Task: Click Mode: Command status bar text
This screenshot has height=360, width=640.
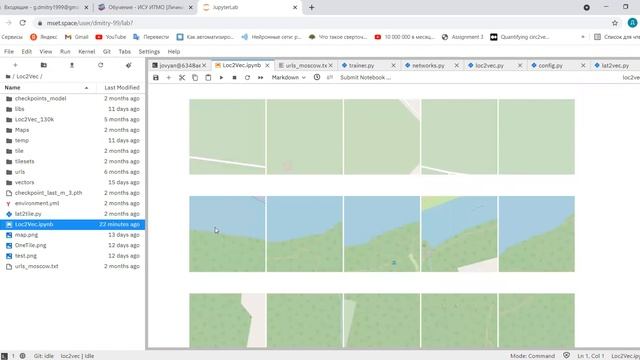Action: [532, 356]
